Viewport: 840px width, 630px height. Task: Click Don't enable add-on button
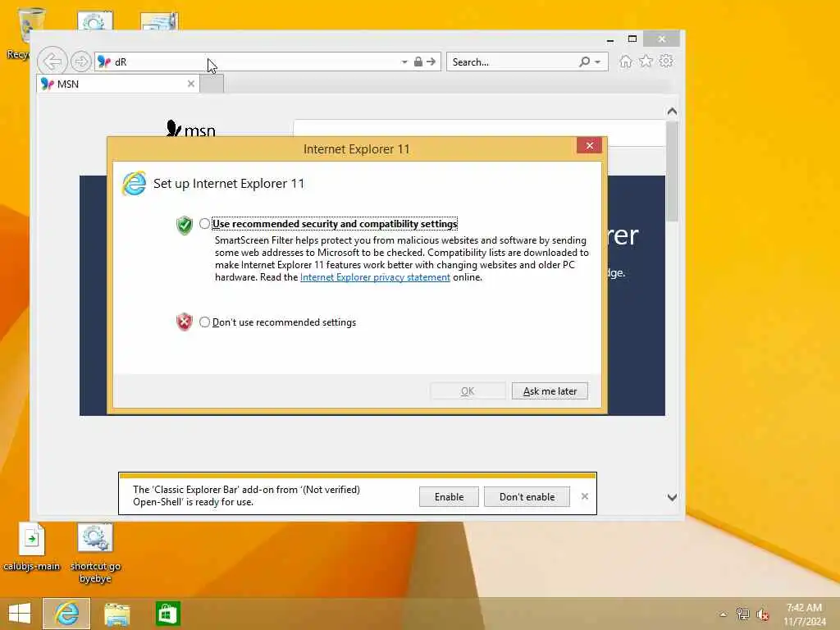click(x=527, y=496)
